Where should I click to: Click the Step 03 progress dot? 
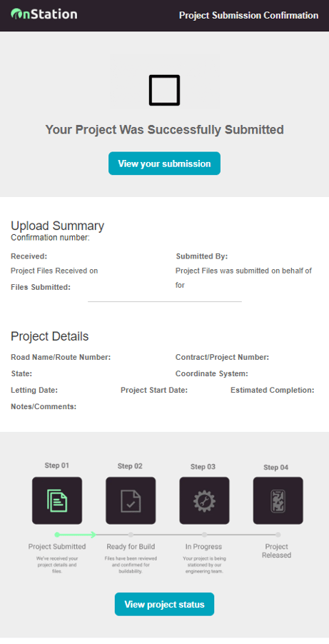(x=204, y=535)
